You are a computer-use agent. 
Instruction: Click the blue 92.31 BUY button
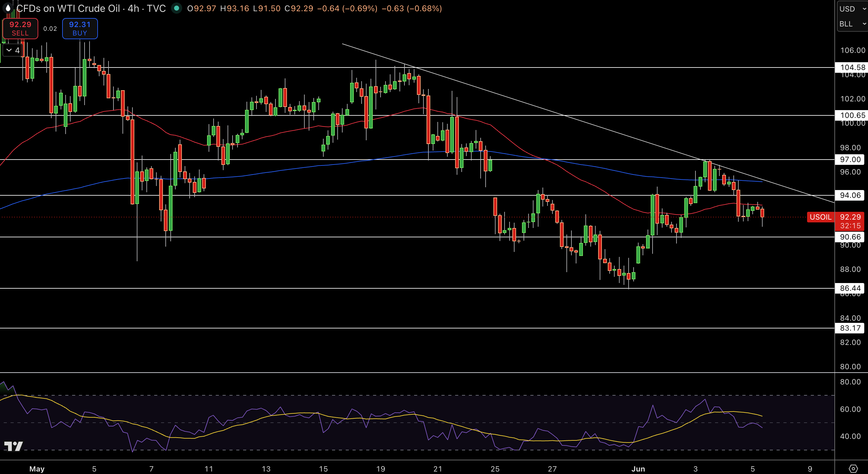click(80, 28)
